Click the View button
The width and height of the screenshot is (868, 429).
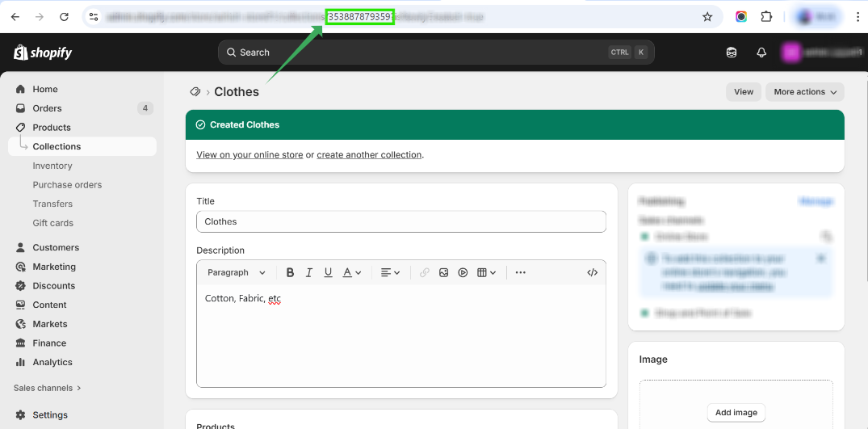(x=744, y=92)
